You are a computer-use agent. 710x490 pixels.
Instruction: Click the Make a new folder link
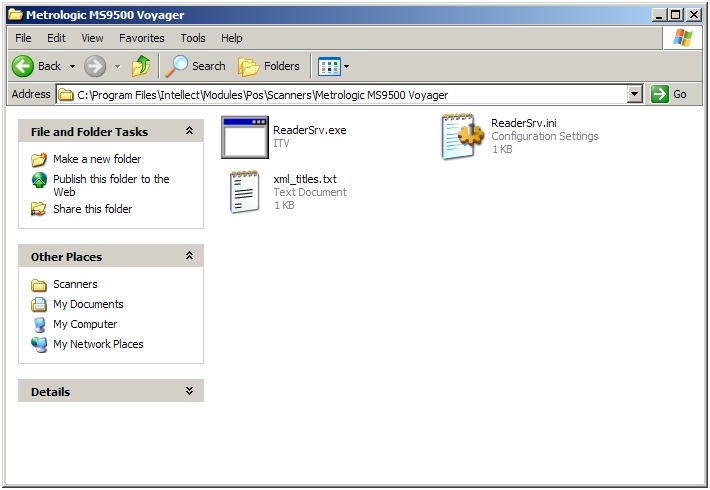tap(97, 159)
